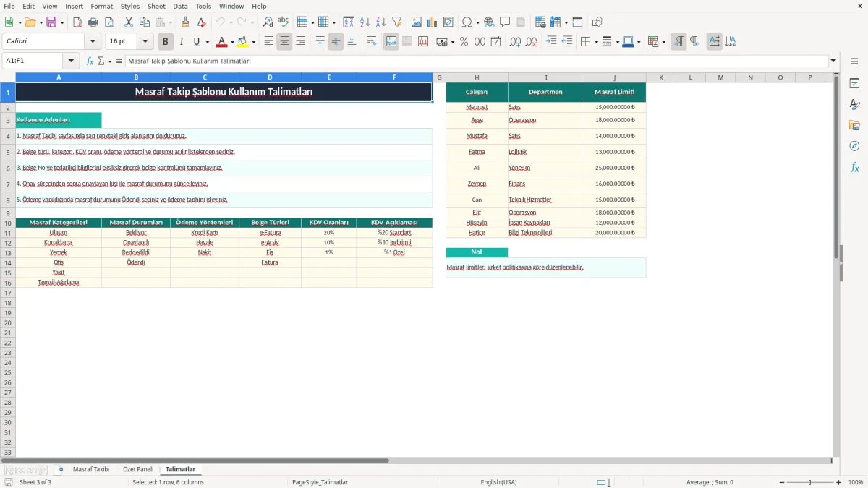Insert a chart
Image resolution: width=868 pixels, height=488 pixels.
click(x=433, y=22)
